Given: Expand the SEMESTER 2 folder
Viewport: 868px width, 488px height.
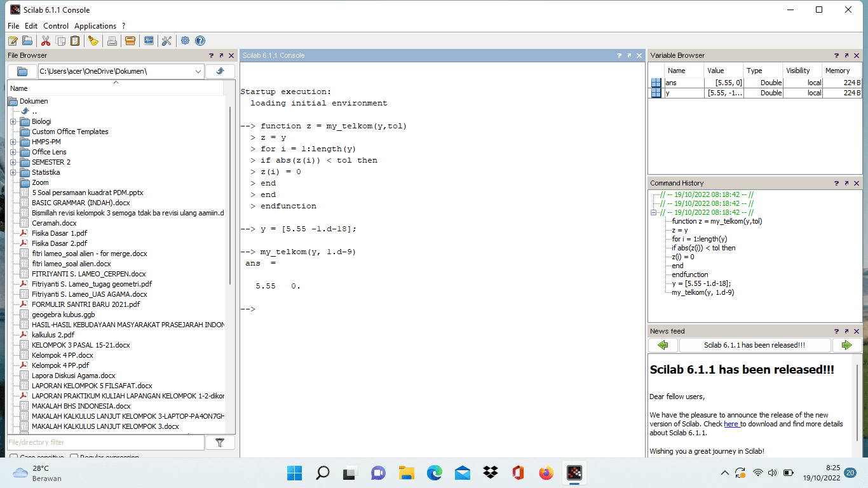Looking at the screenshot, I should pos(13,162).
